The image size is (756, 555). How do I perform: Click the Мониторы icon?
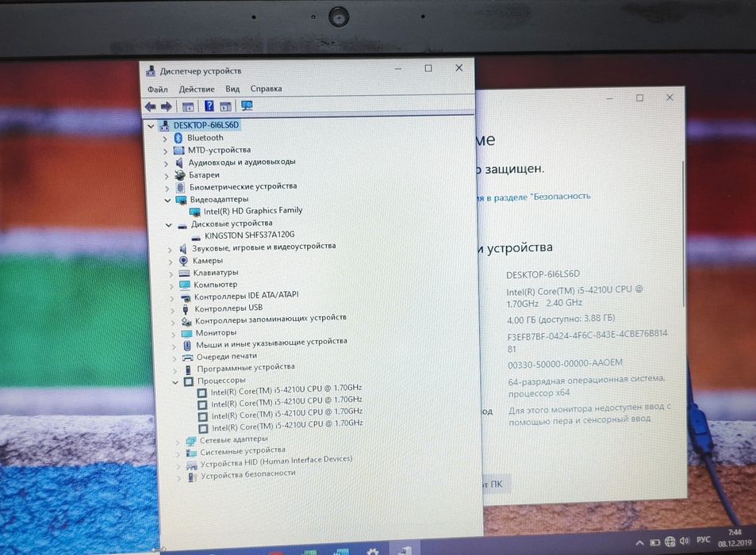coord(186,333)
